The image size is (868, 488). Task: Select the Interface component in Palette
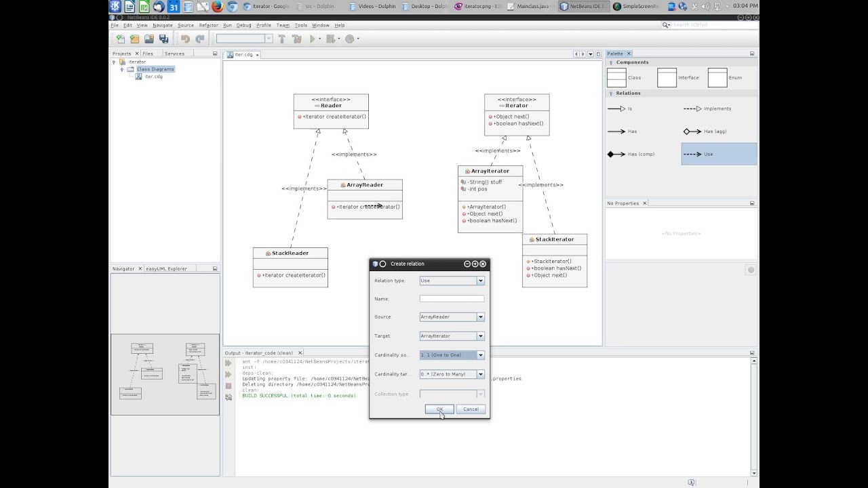(678, 77)
